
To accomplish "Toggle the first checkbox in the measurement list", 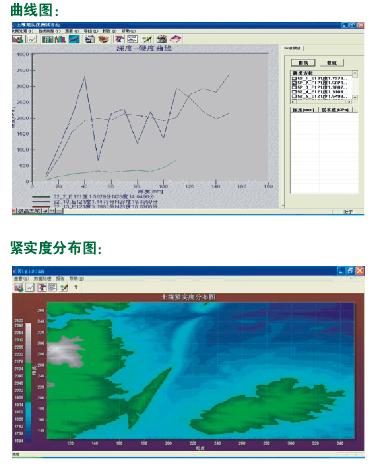I will (294, 79).
